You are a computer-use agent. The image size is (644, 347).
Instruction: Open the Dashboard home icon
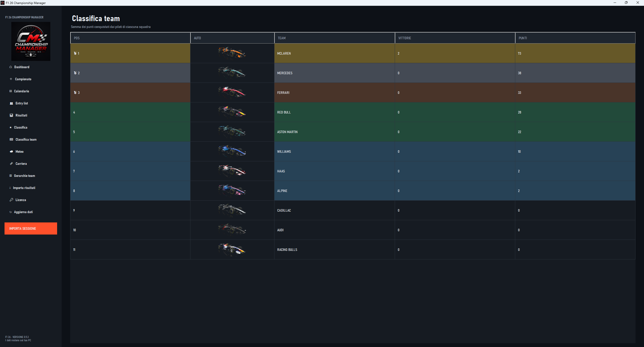point(11,67)
